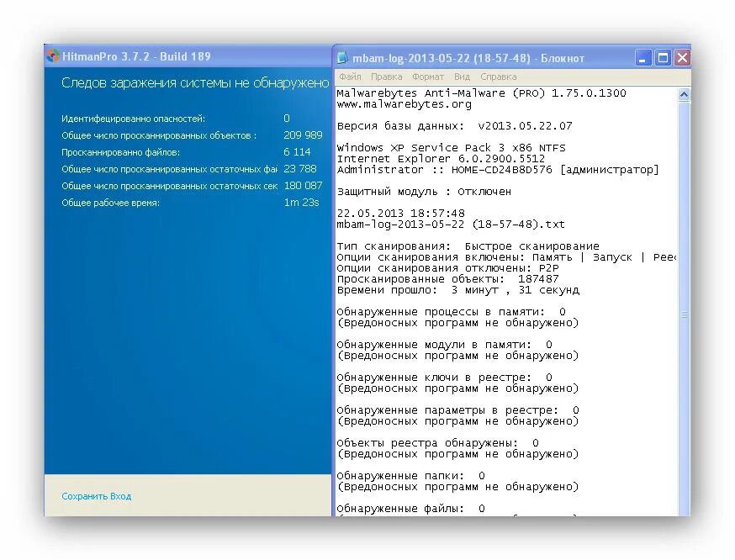Click the HitmanPro logo icon in title bar

[53, 56]
